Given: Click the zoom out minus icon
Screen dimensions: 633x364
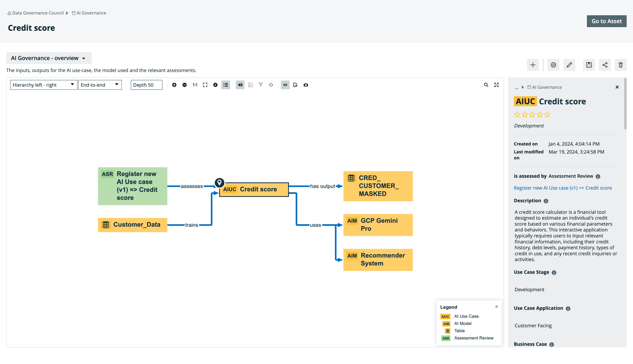Looking at the screenshot, I should pyautogui.click(x=185, y=85).
